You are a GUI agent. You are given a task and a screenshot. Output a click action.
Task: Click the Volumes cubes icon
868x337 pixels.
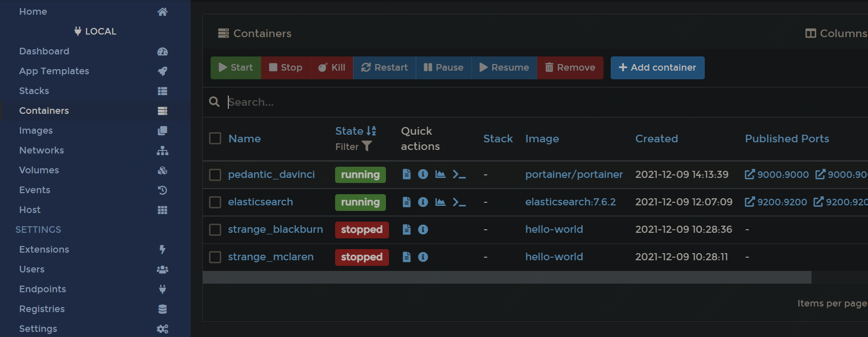coord(162,170)
